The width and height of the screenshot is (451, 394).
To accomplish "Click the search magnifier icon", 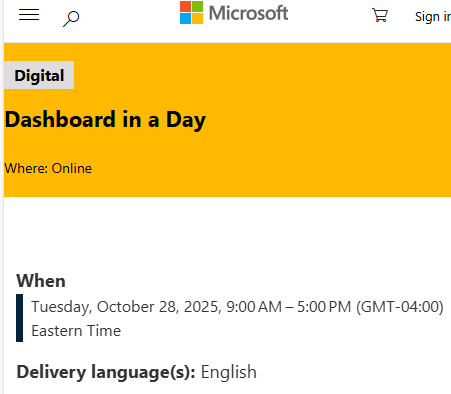I will (71, 19).
